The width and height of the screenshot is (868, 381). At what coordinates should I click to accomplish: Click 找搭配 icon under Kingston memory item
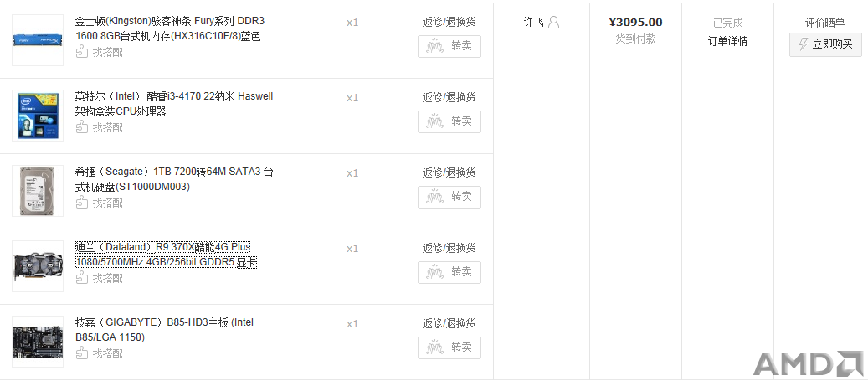tap(82, 52)
